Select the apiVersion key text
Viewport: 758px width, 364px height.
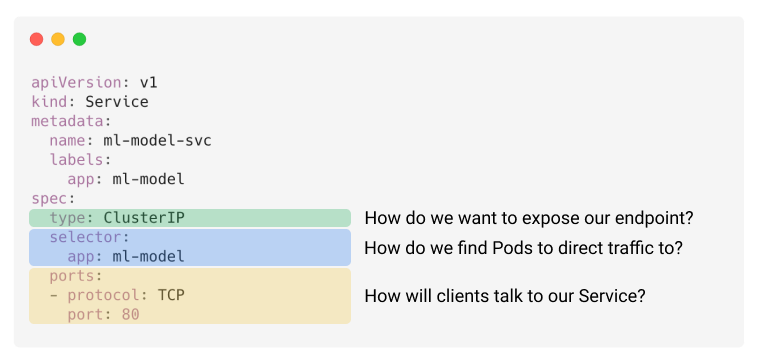(76, 83)
